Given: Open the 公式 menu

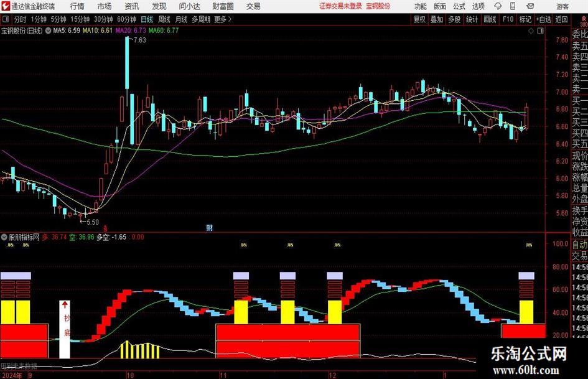Looking at the screenshot, I should (x=459, y=6).
